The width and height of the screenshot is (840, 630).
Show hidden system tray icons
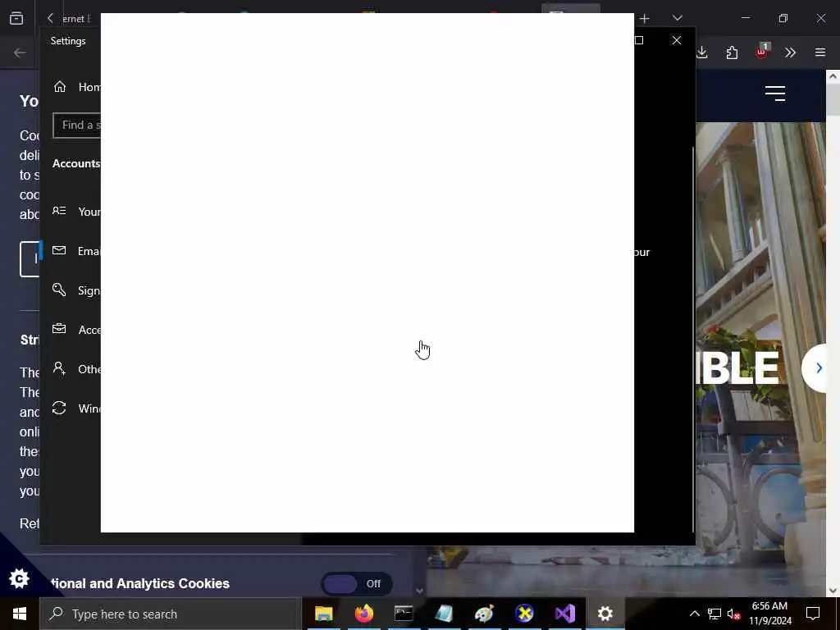click(694, 614)
